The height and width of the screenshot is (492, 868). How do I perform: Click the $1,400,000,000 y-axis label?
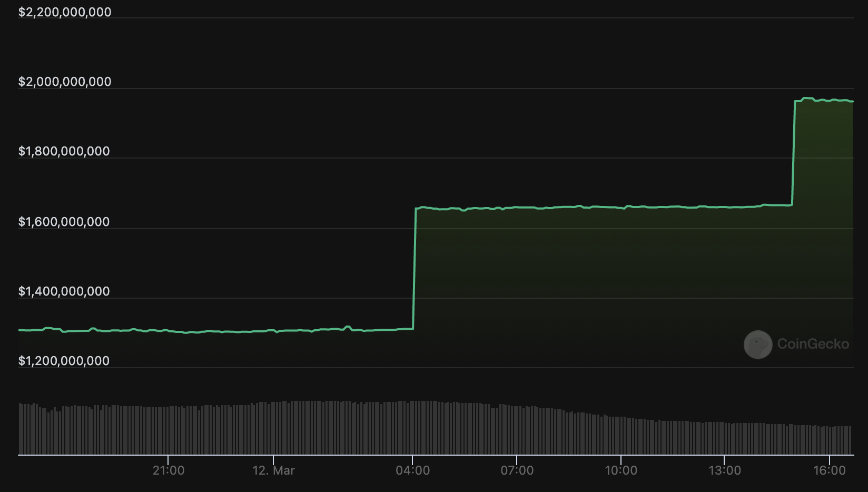(64, 291)
